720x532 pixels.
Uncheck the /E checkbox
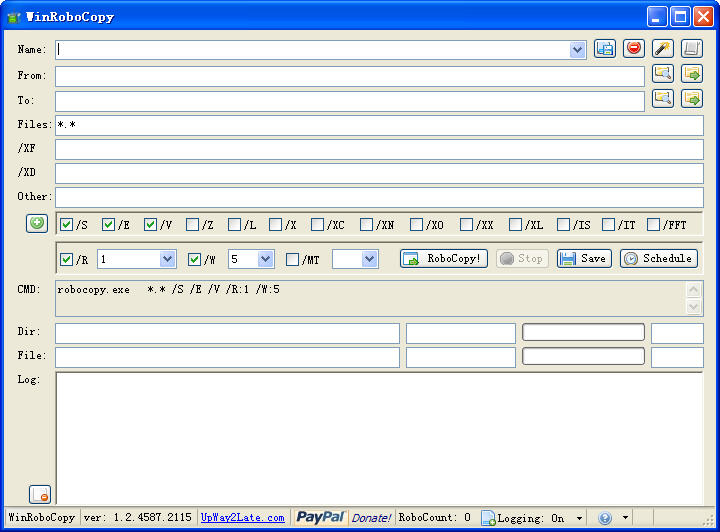click(x=108, y=224)
